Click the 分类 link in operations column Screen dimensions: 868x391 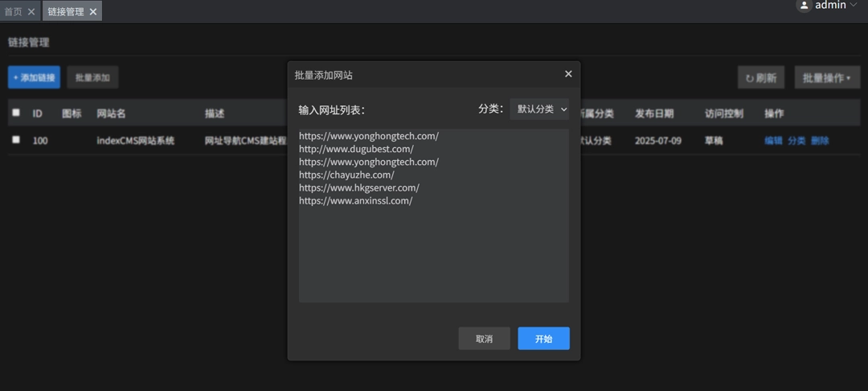[796, 141]
